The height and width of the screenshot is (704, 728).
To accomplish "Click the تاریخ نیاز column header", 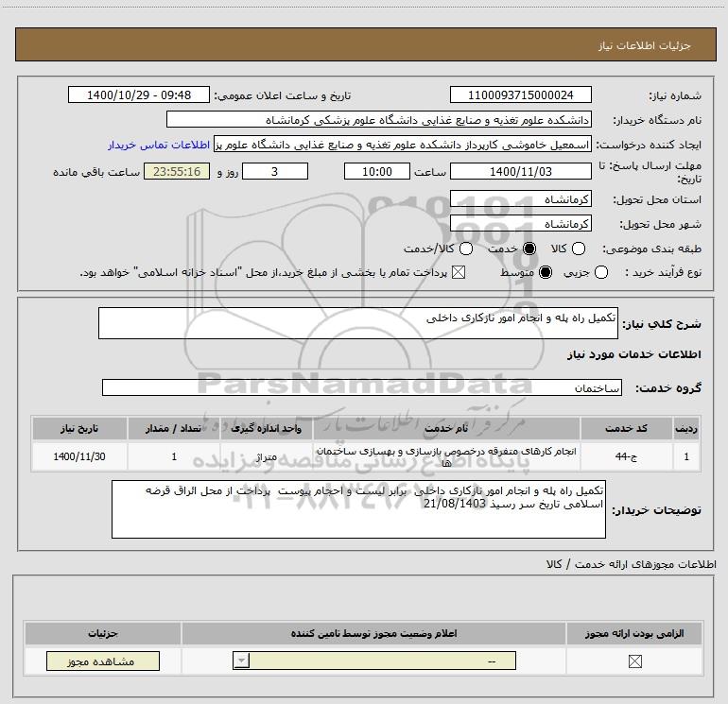I will 79,428.
